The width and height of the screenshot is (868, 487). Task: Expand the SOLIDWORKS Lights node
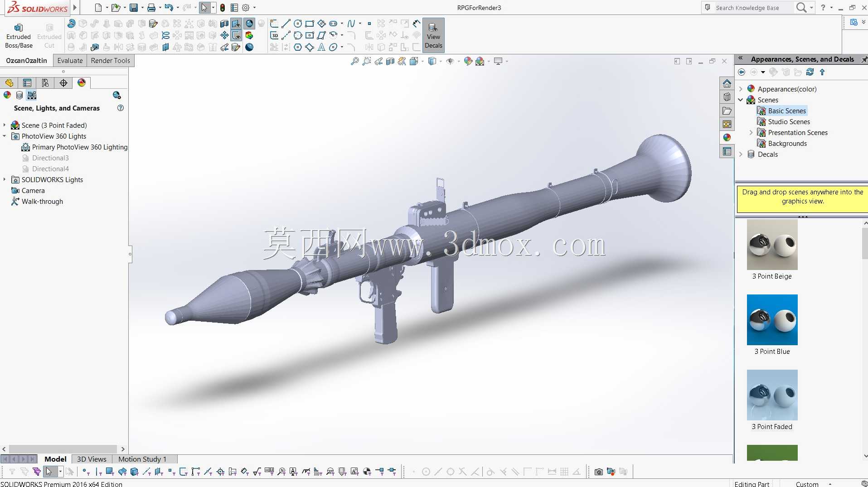[x=5, y=179]
